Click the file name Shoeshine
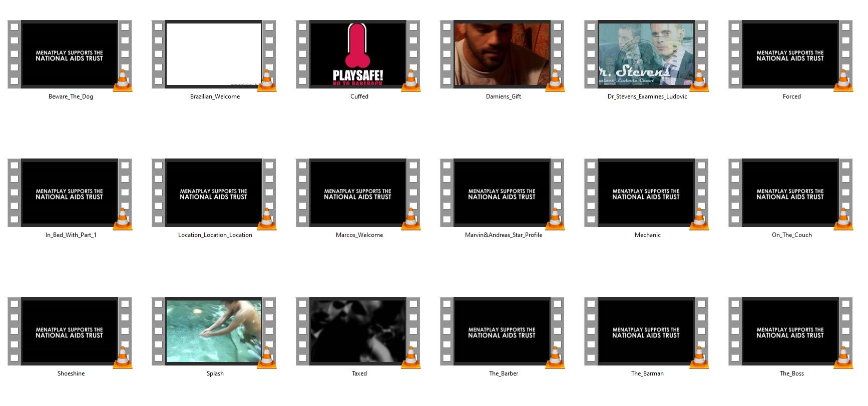This screenshot has width=868, height=406. 71,373
